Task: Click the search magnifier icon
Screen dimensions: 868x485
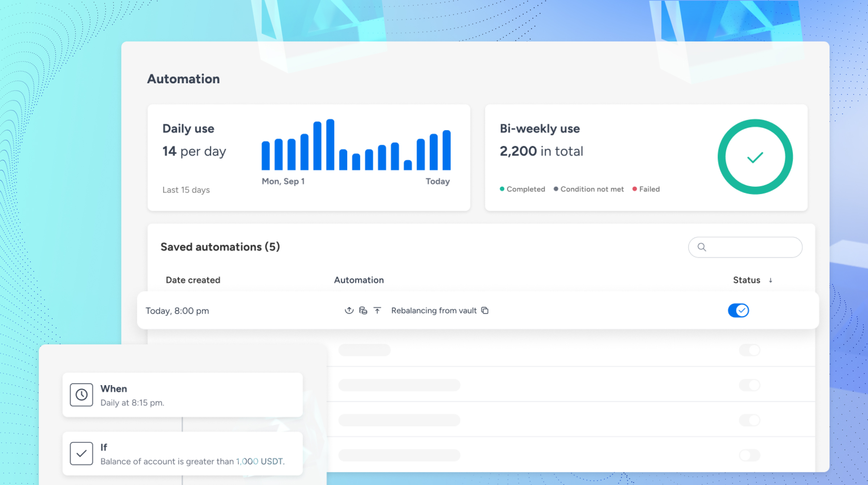Action: pyautogui.click(x=702, y=247)
